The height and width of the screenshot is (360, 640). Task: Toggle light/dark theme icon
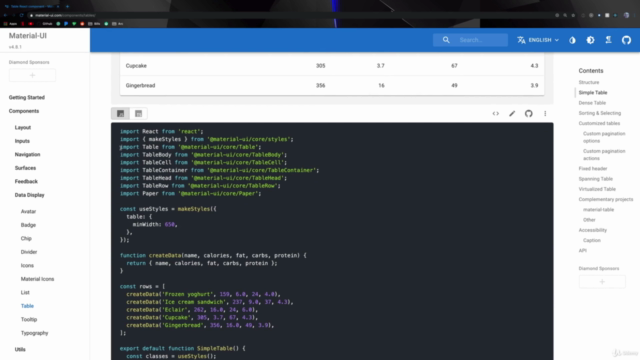[x=590, y=40]
